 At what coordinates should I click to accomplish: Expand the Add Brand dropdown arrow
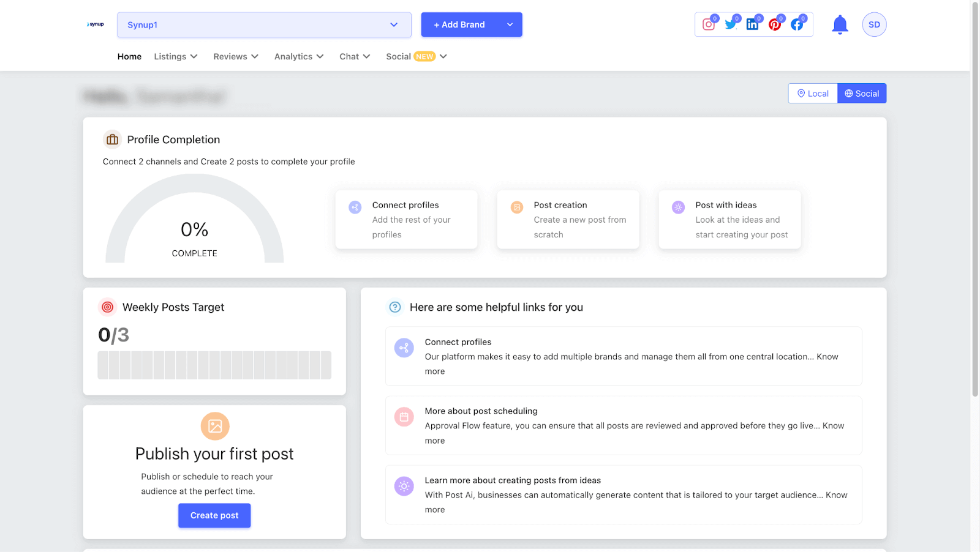[x=510, y=24]
